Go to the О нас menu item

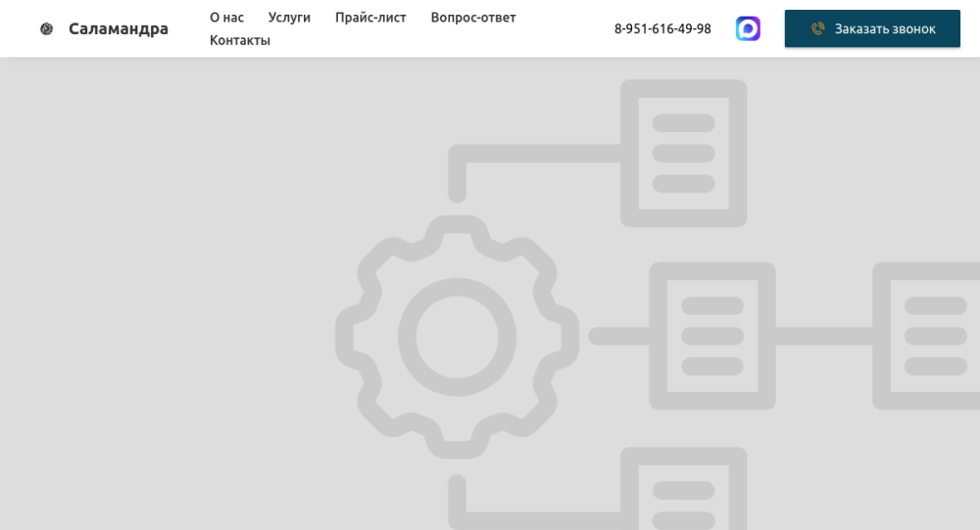point(226,18)
